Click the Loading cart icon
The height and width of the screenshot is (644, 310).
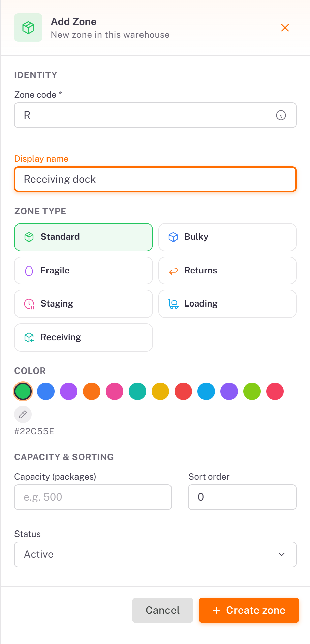click(173, 304)
